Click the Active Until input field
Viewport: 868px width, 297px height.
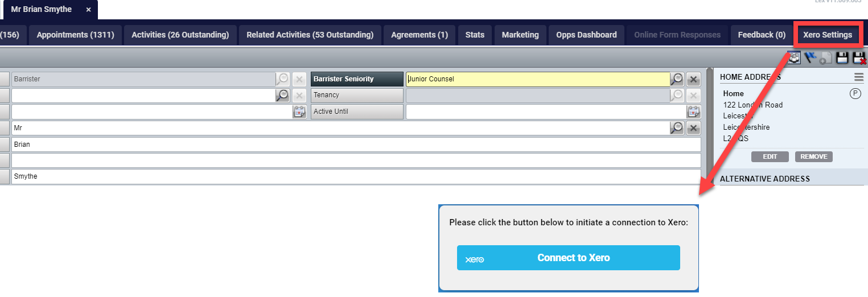click(x=546, y=112)
